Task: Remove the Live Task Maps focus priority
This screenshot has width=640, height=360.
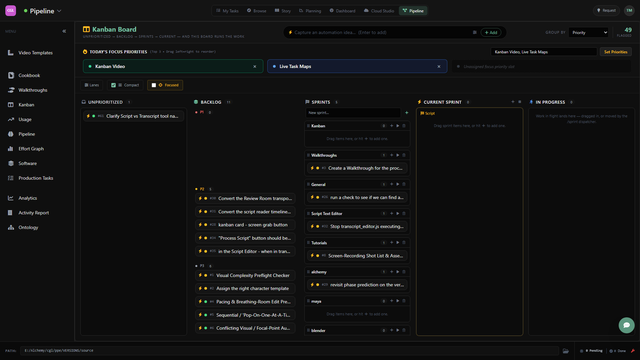Action: tap(439, 67)
